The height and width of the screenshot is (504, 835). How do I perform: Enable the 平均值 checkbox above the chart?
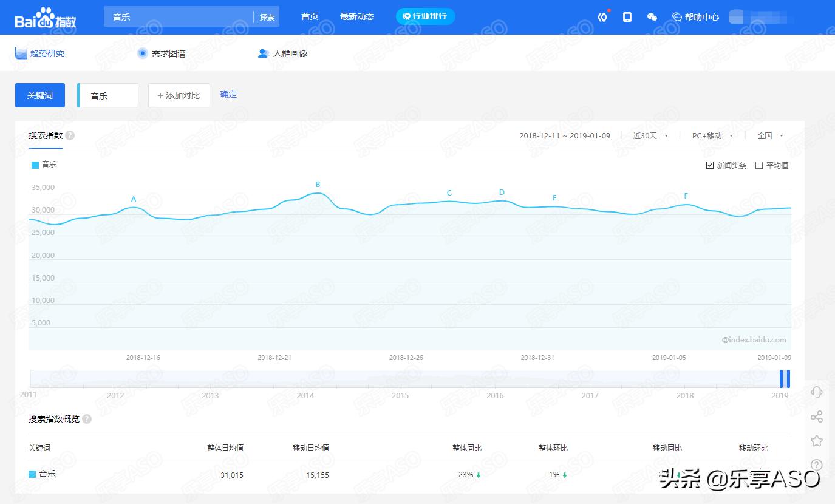pos(759,165)
